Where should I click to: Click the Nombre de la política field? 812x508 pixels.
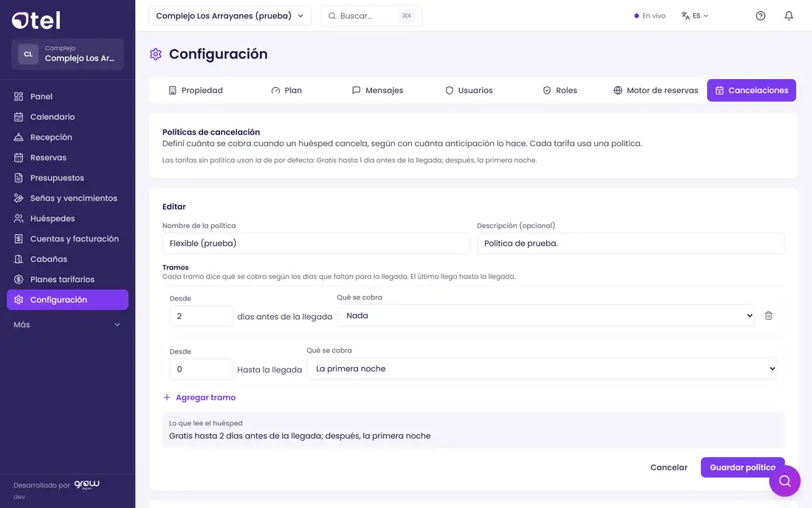[316, 244]
